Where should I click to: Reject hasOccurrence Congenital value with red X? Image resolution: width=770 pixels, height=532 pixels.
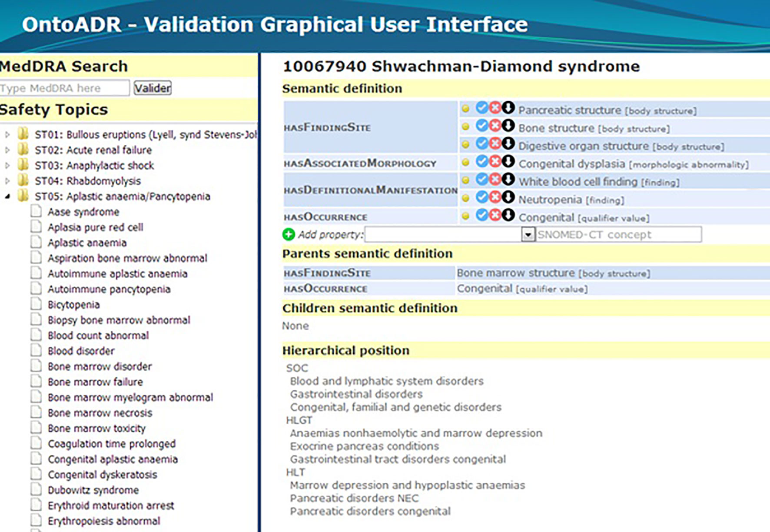tap(495, 215)
